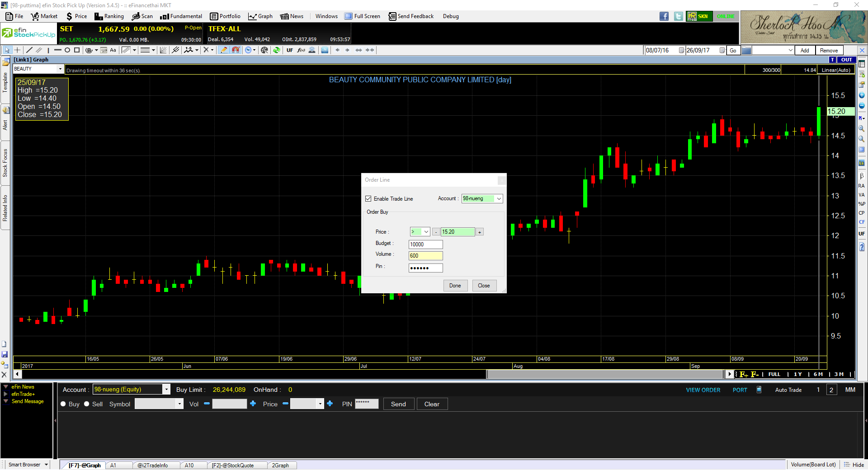The width and height of the screenshot is (868, 470).
Task: Open Smart Browser dropdown arrow
Action: [x=46, y=465]
